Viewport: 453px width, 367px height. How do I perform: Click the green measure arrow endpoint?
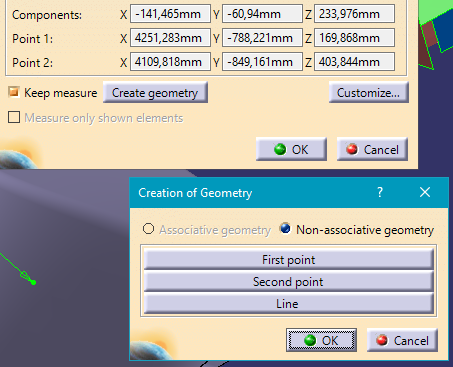33,282
